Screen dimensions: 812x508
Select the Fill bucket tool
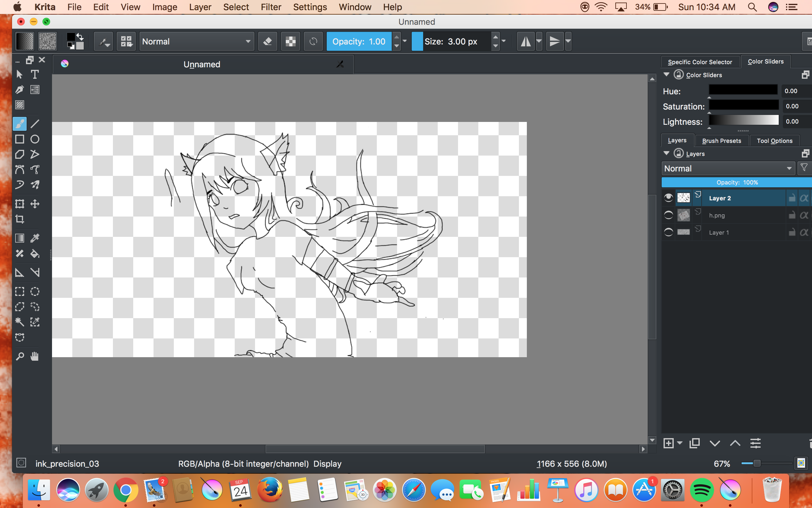pyautogui.click(x=35, y=254)
